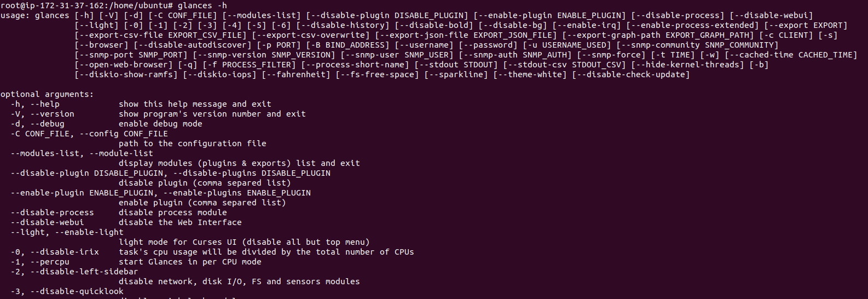Click the '-h, --help' option entry
This screenshot has height=299, width=868.
[35, 104]
